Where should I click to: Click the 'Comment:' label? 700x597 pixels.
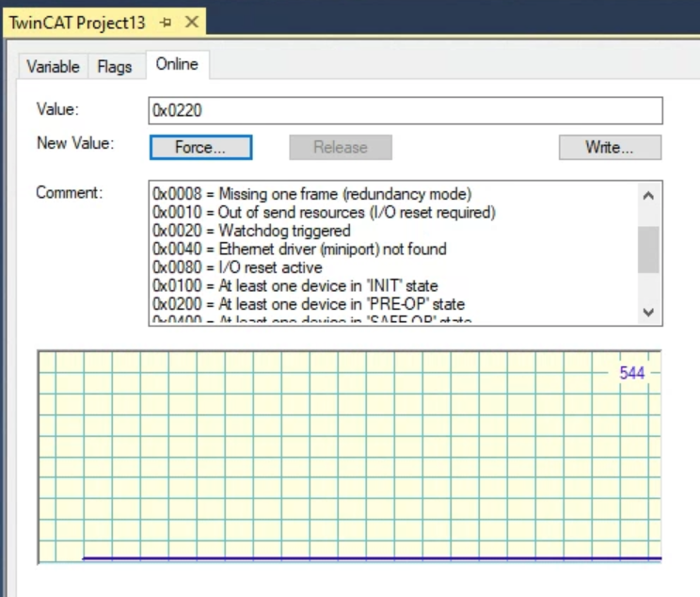pos(70,193)
